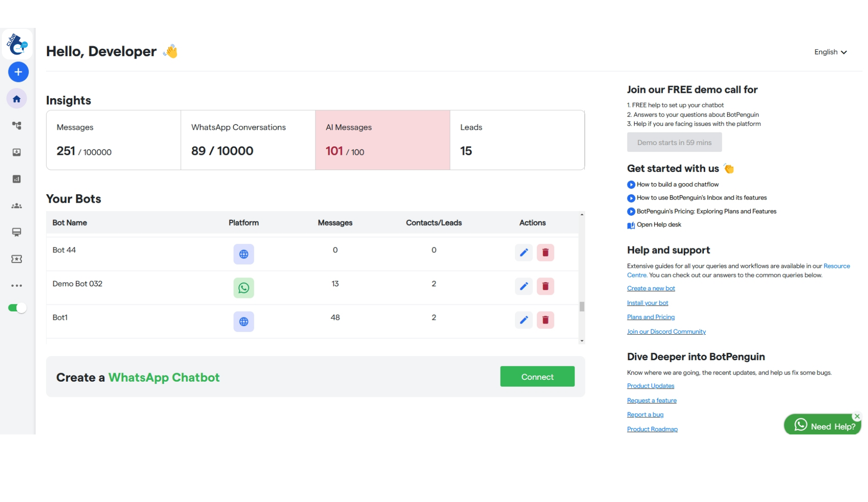Screen dimensions: 868x502
Task: Edit Demo Bot 032 with the pencil icon
Action: (524, 286)
